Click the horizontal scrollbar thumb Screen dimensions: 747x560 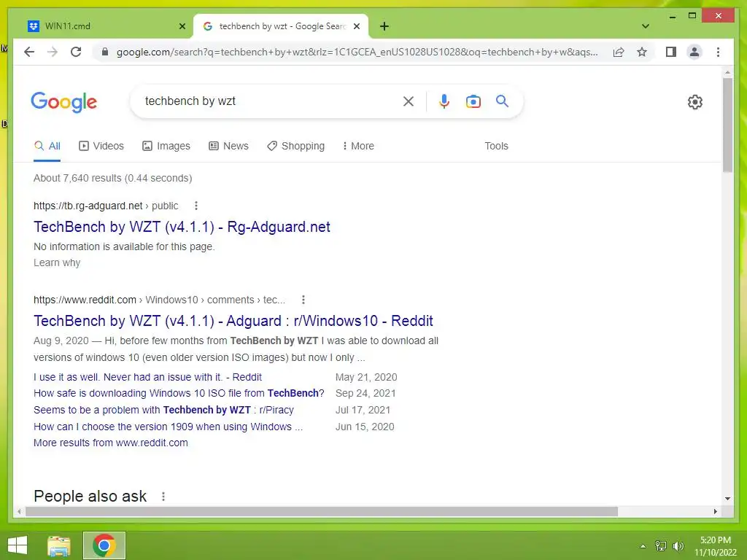322,511
